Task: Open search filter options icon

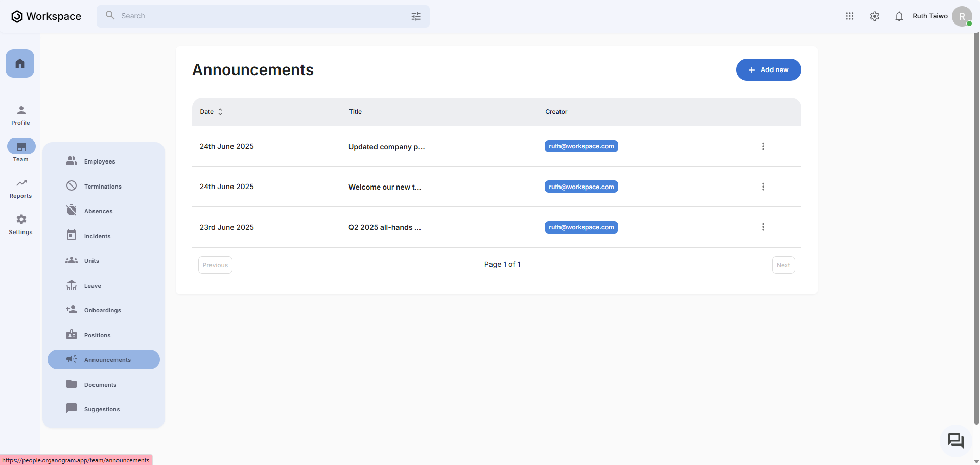Action: coord(416,16)
